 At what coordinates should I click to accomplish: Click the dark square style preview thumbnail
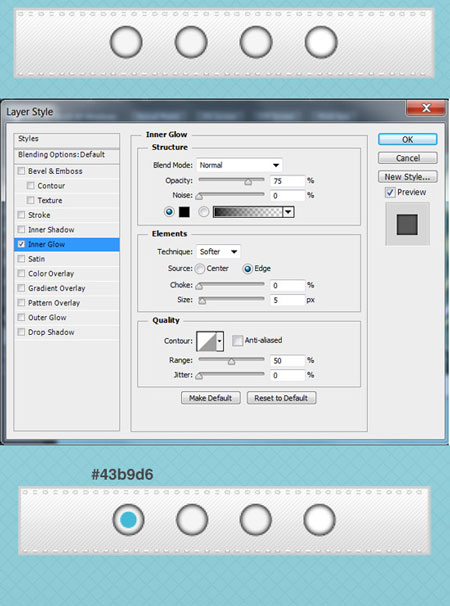point(407,224)
